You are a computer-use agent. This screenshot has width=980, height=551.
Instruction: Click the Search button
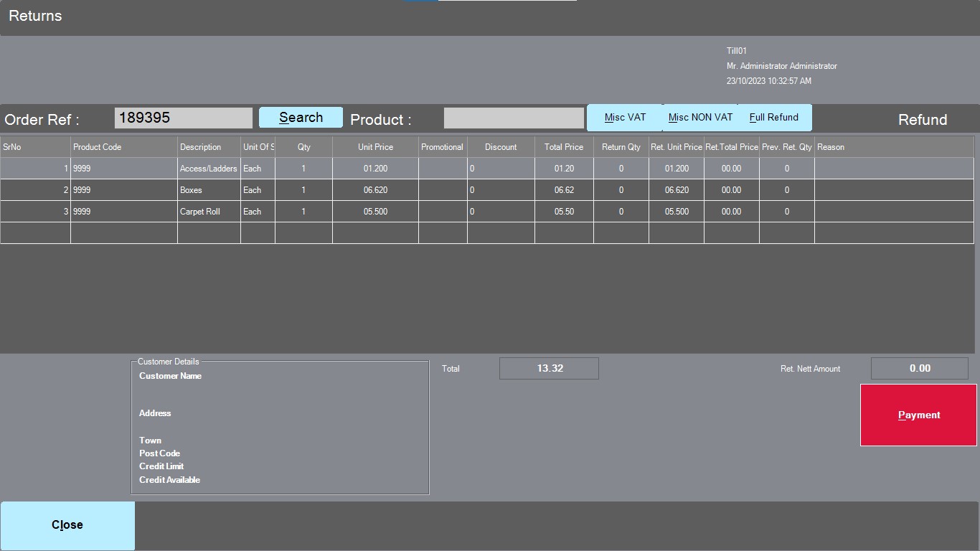[301, 118]
